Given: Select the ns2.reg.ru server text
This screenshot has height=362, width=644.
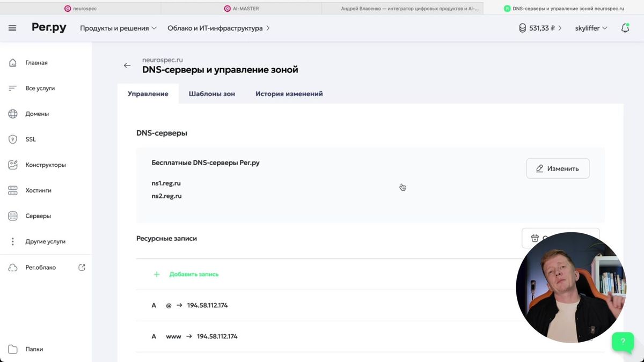Looking at the screenshot, I should coord(167,196).
